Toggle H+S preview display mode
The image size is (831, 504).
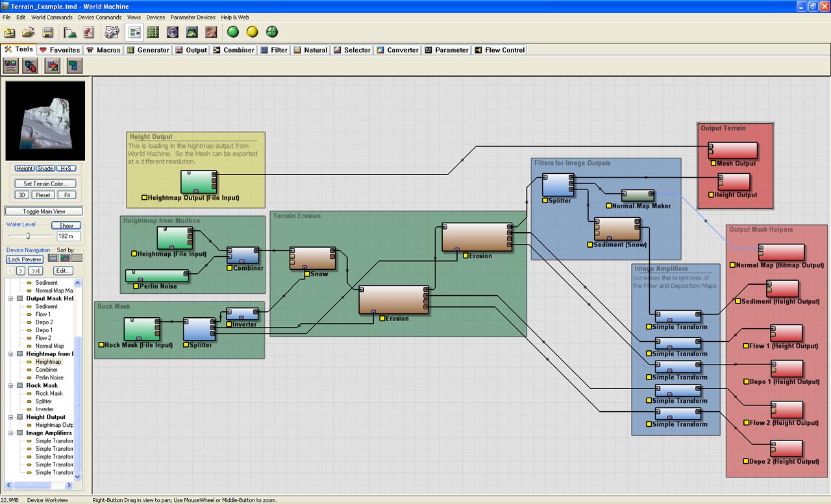(66, 168)
